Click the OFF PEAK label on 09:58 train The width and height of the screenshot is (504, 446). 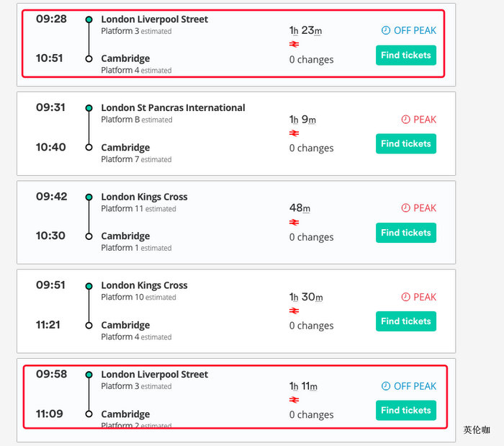[x=415, y=386]
